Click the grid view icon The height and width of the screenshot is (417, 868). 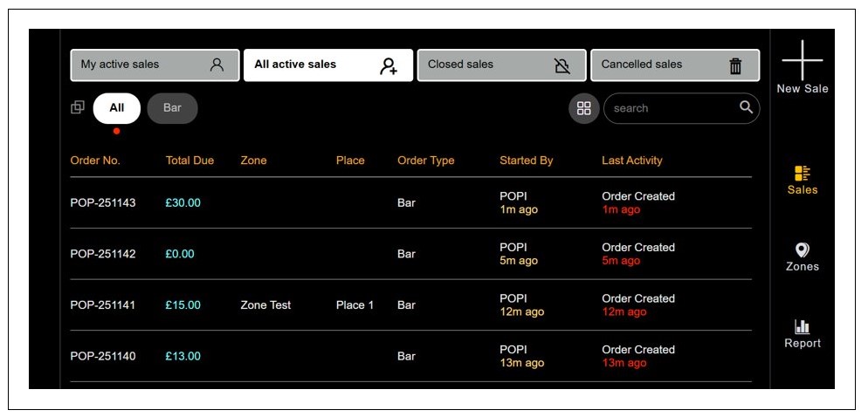(584, 108)
